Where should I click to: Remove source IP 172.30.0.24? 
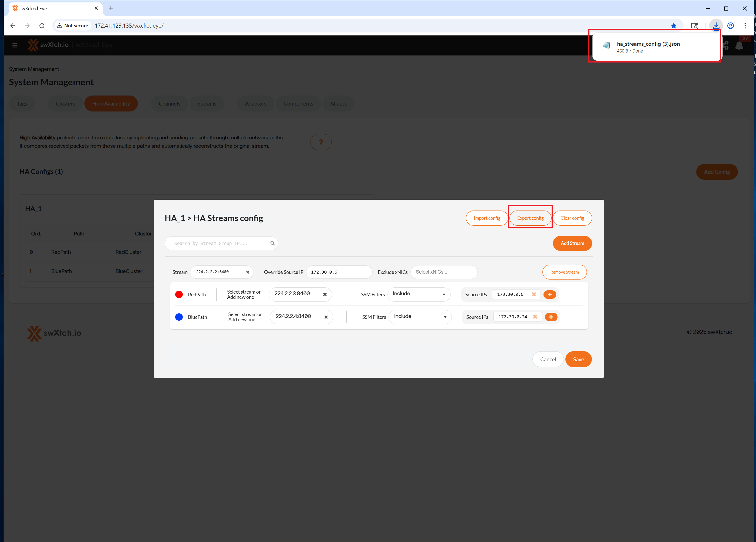click(x=535, y=317)
